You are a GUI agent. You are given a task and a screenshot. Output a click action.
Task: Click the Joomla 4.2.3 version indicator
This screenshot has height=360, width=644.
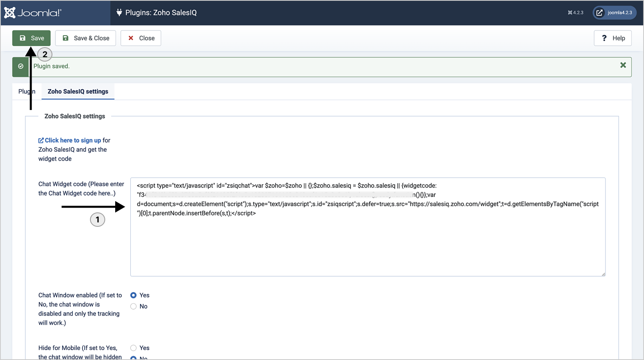(x=576, y=13)
